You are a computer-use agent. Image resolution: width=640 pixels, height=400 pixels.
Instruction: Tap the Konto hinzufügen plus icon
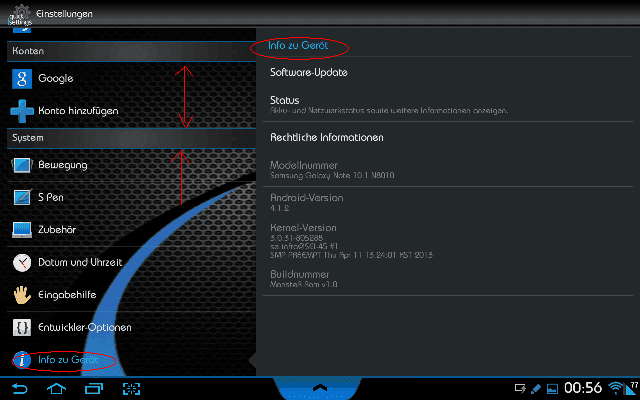click(22, 111)
